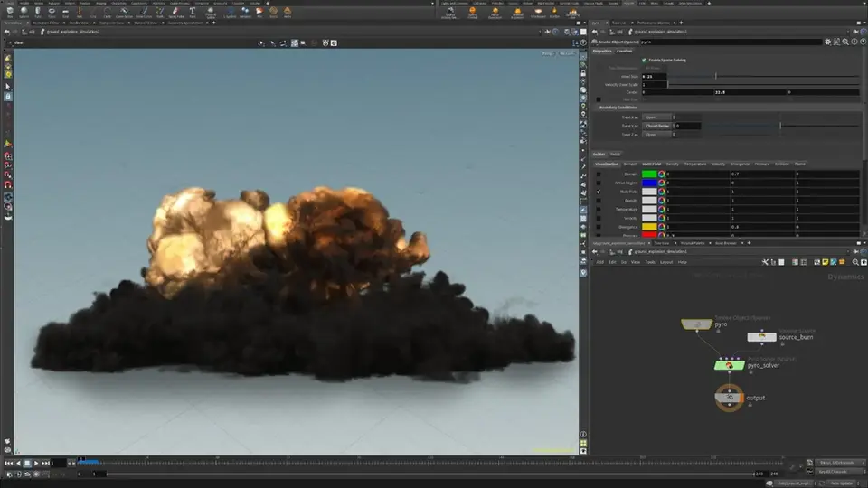Click the Aerial Explosion shelf tool

[x=495, y=12]
